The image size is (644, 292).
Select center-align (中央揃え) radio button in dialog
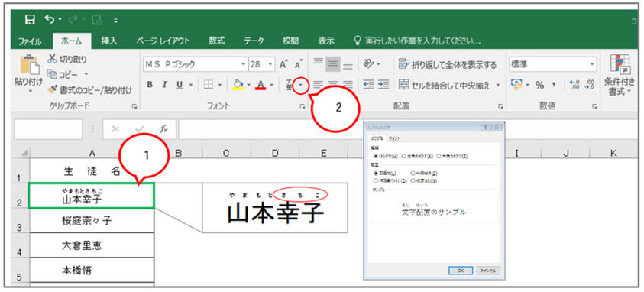click(413, 174)
